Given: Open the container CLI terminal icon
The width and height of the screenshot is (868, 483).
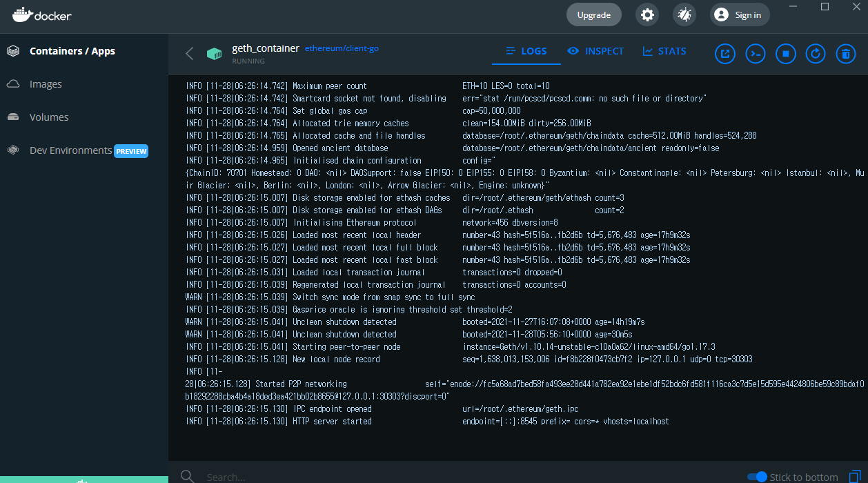Looking at the screenshot, I should coord(756,53).
